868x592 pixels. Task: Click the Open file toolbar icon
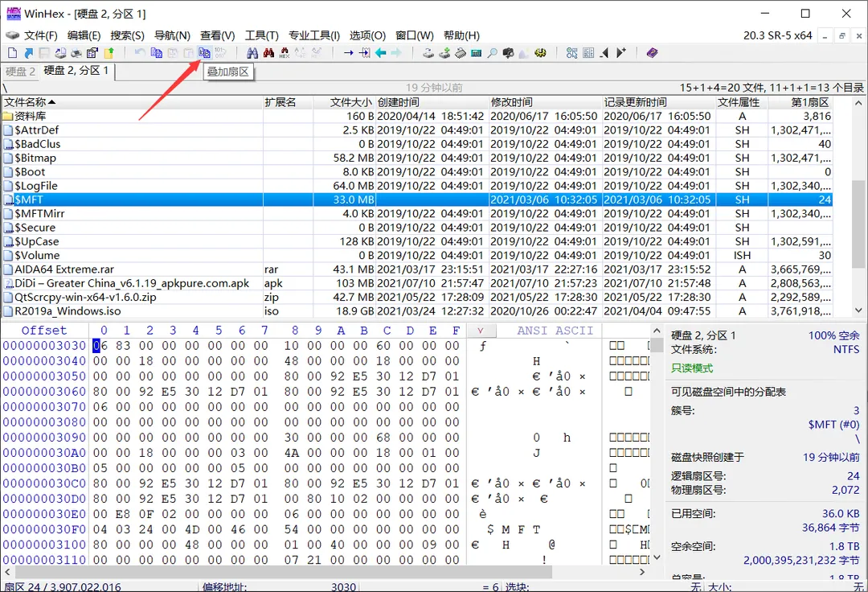[x=29, y=53]
